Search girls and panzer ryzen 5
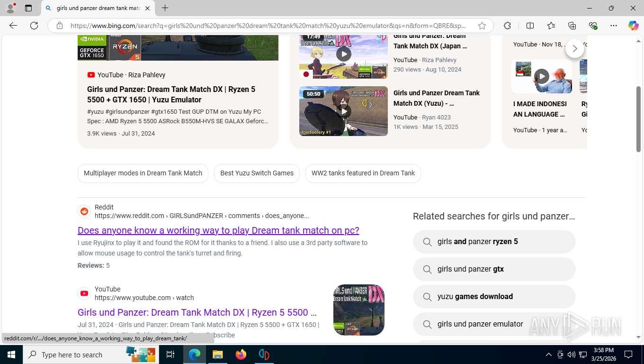The image size is (644, 364). tap(494, 242)
